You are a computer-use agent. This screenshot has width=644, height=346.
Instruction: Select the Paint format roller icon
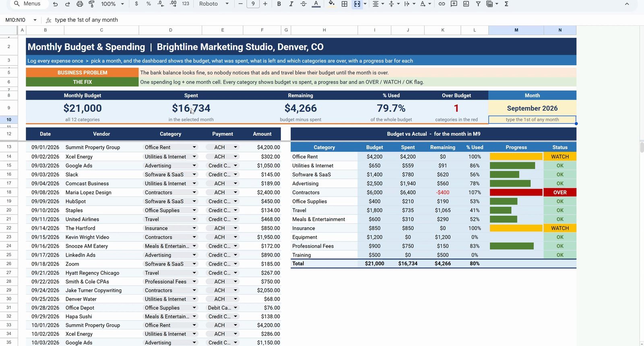pyautogui.click(x=92, y=4)
